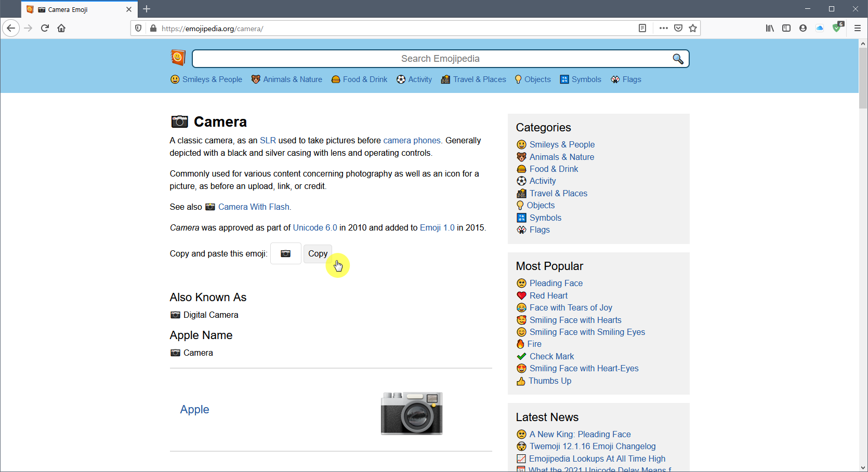Click the Search Emojipedia field
868x472 pixels.
[440, 59]
